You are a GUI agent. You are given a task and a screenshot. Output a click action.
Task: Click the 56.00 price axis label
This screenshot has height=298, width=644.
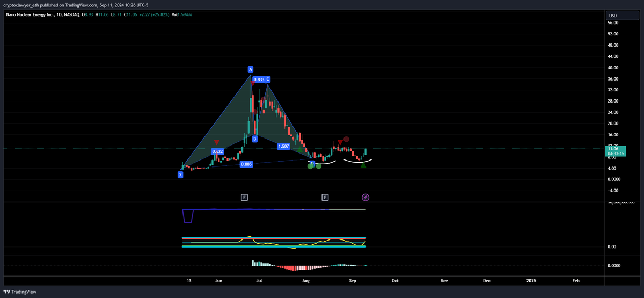(613, 23)
